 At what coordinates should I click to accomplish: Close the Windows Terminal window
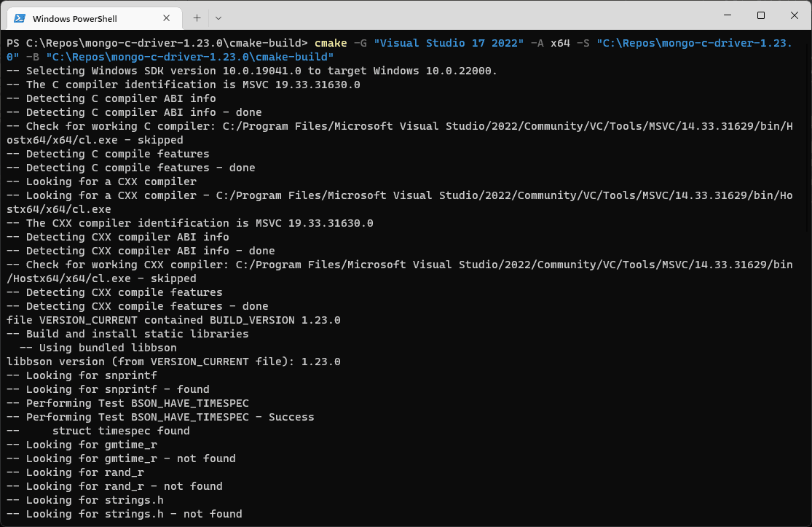pos(794,16)
